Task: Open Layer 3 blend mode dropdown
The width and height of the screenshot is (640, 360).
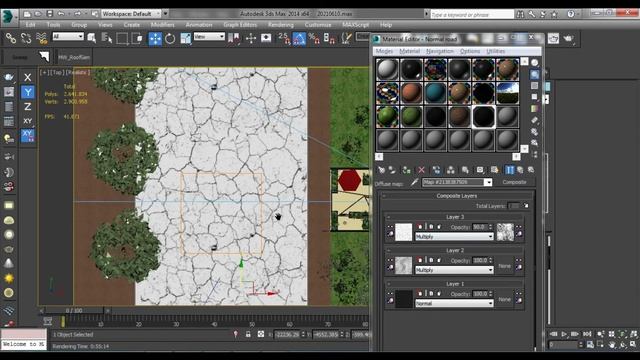Action: [454, 237]
